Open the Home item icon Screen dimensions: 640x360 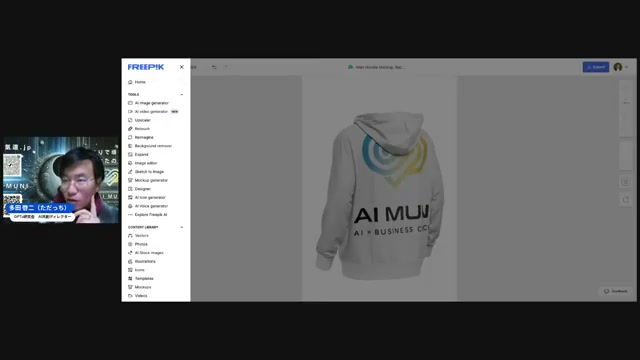[130, 82]
